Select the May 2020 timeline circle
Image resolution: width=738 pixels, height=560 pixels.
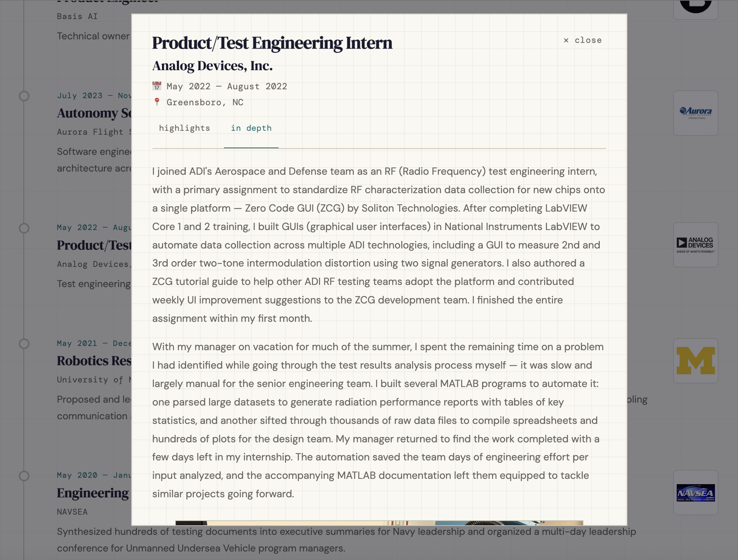[x=24, y=476]
